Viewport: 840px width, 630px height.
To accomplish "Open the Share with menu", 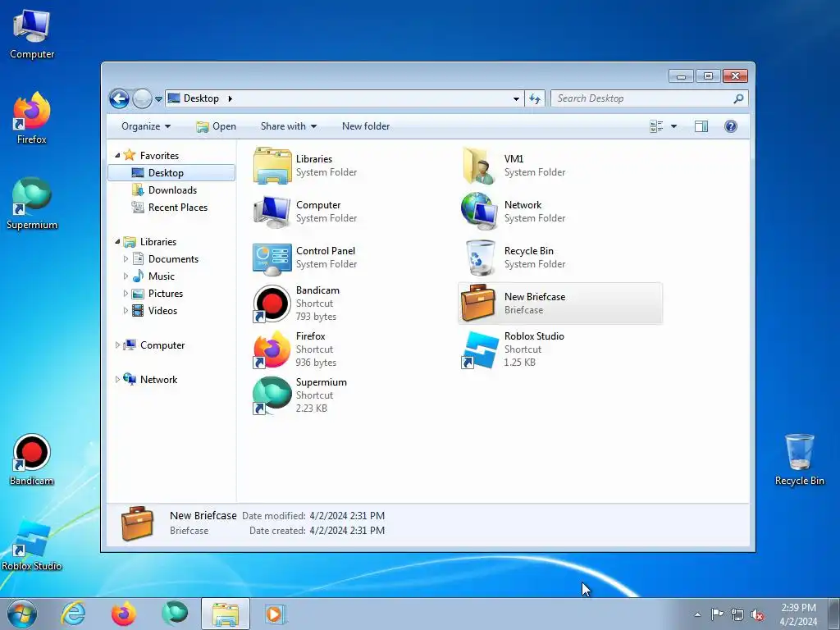I will coord(289,126).
